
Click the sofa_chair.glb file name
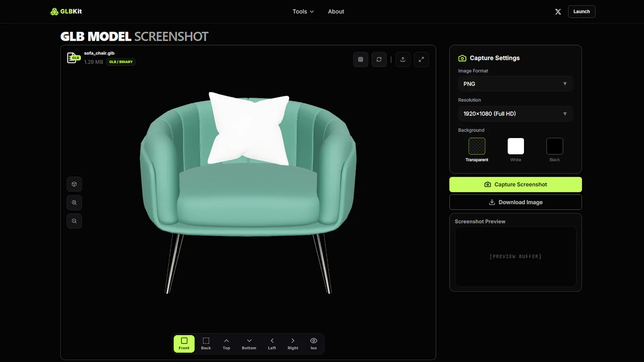click(x=99, y=53)
